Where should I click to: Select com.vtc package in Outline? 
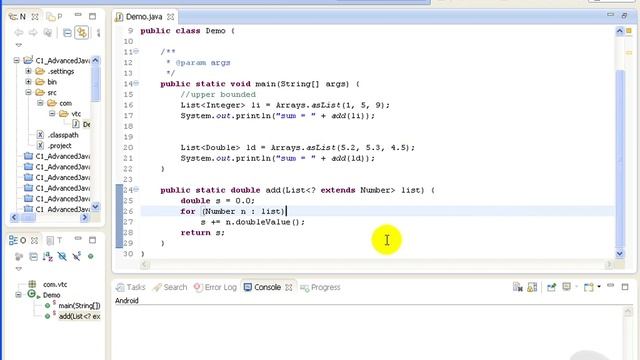coord(48,284)
